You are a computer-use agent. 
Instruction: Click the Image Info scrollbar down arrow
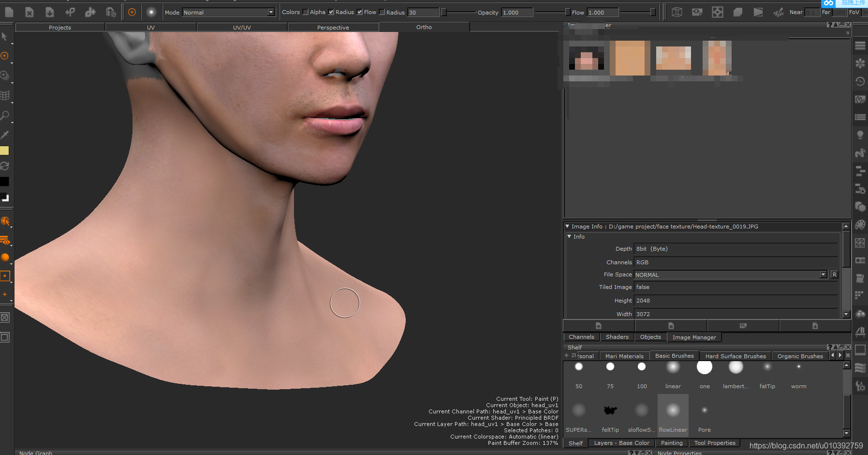point(846,314)
